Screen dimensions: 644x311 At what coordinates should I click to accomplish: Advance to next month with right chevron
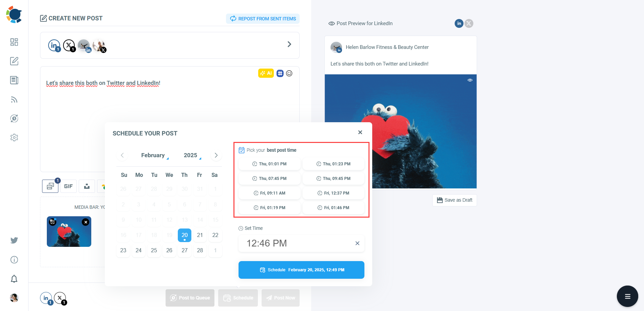click(x=216, y=155)
